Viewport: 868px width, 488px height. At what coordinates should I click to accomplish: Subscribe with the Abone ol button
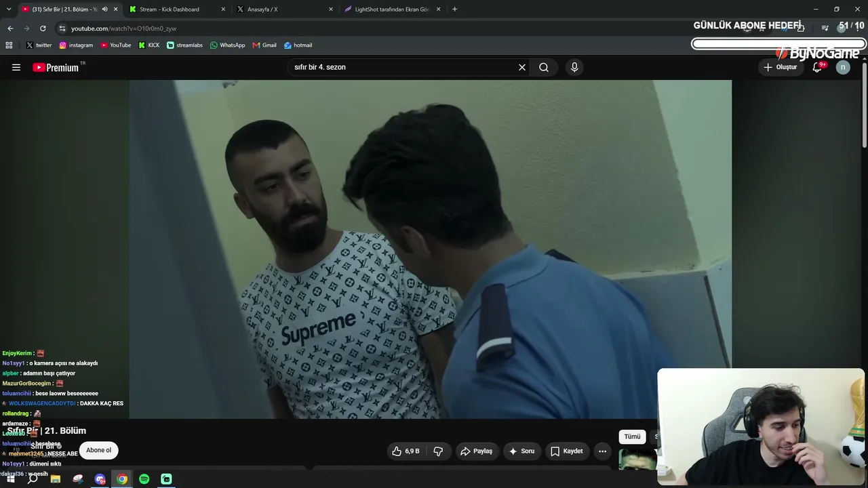tap(98, 450)
